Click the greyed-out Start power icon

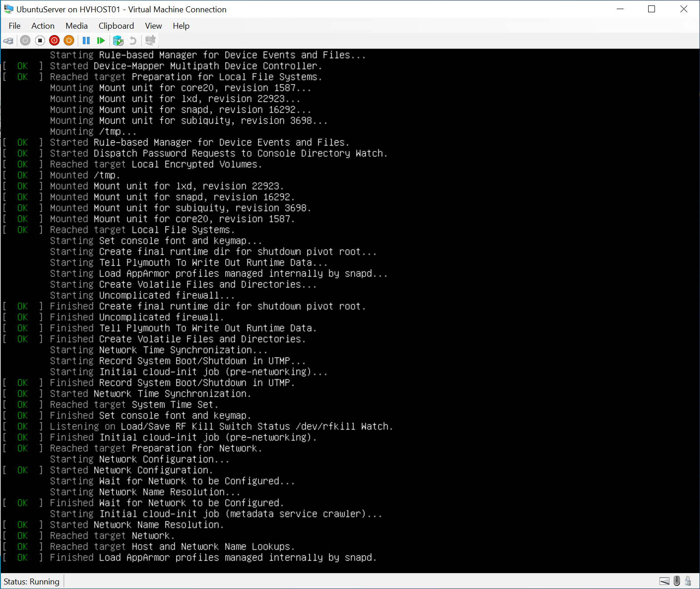[25, 41]
